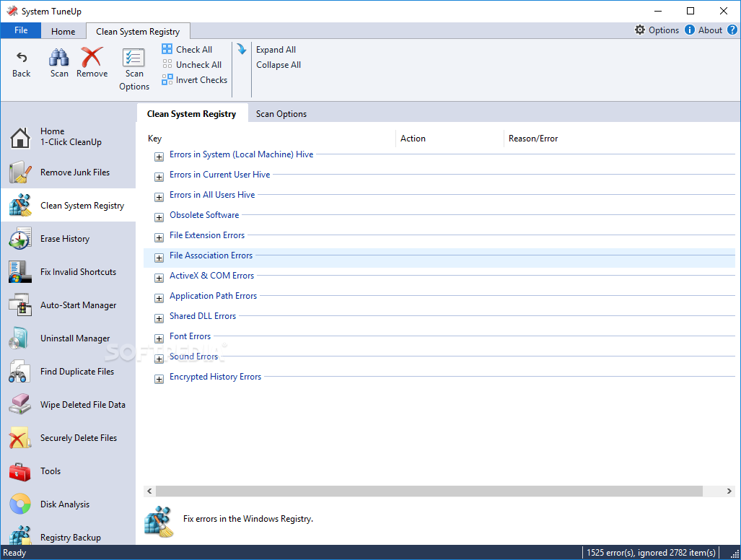Click Collapse All
This screenshot has height=560, width=741.
[x=279, y=65]
